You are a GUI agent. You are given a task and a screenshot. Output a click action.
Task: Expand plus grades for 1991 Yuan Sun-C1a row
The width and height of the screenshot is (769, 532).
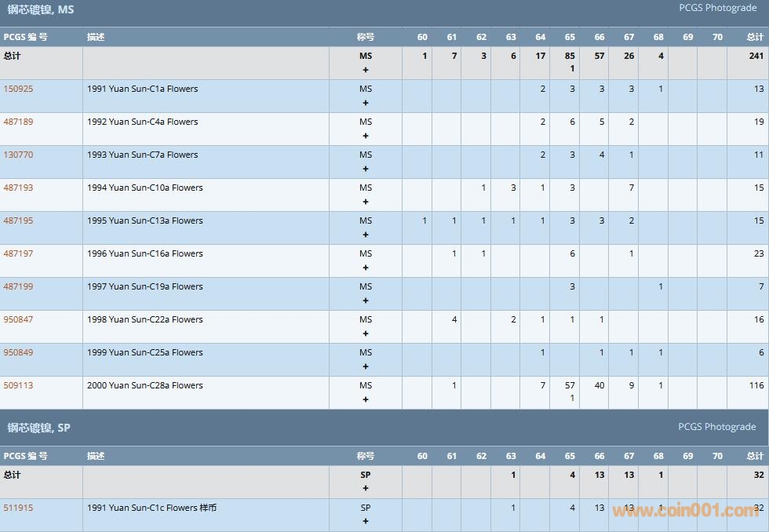pyautogui.click(x=366, y=103)
